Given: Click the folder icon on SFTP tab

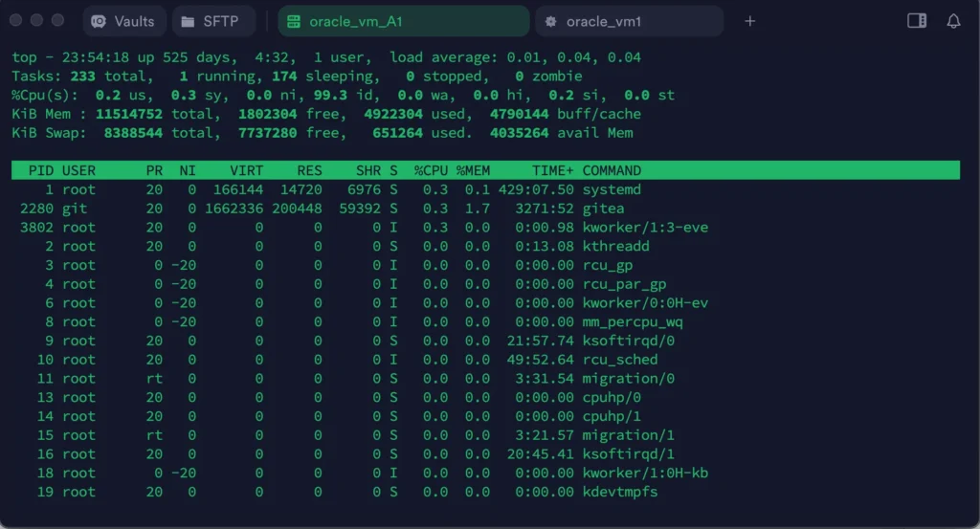Looking at the screenshot, I should tap(187, 21).
